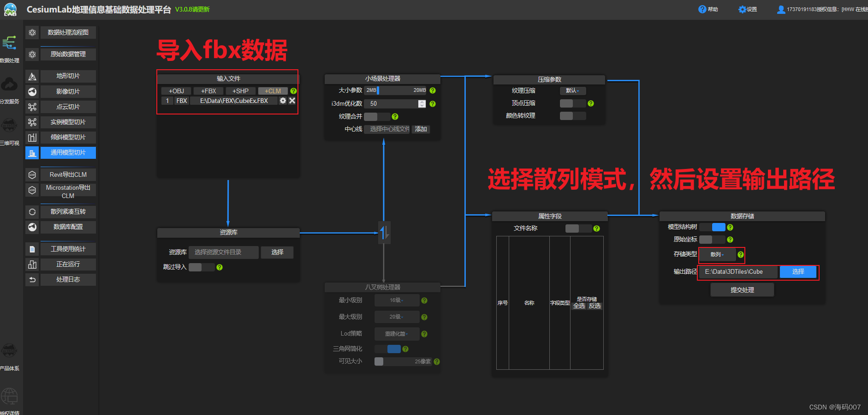Click the building icon beside 倾斜模型切片
This screenshot has width=868, height=415.
tap(32, 137)
